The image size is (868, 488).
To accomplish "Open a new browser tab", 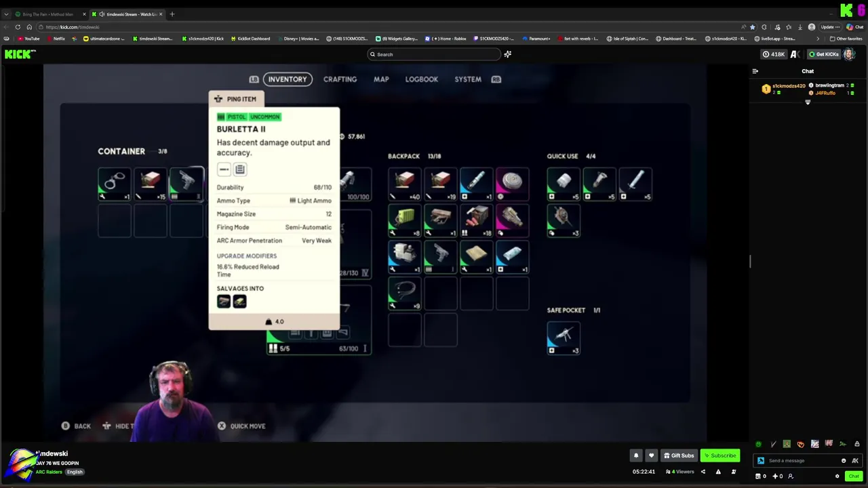I will pos(172,14).
